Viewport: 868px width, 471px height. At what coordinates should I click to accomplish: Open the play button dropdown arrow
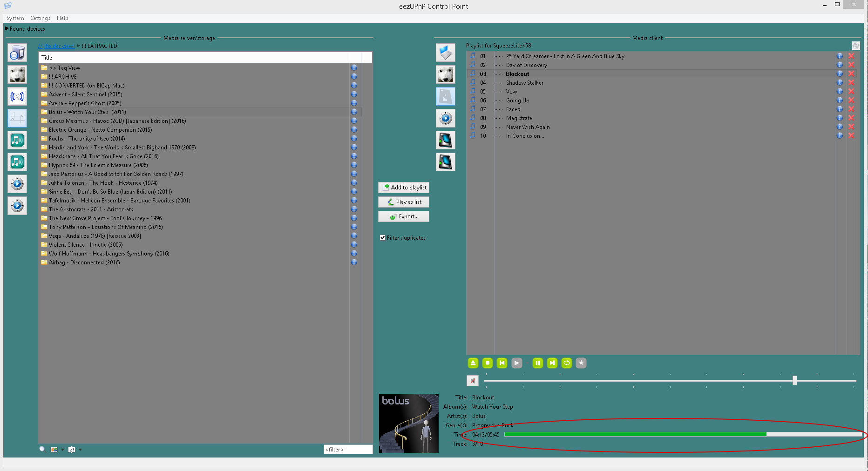pos(527,363)
